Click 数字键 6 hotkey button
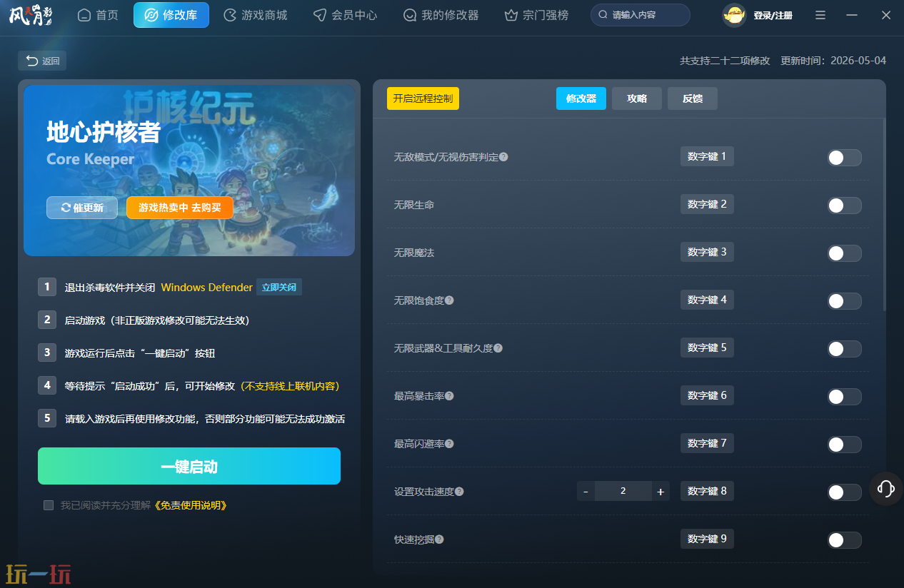This screenshot has height=588, width=904. click(707, 395)
